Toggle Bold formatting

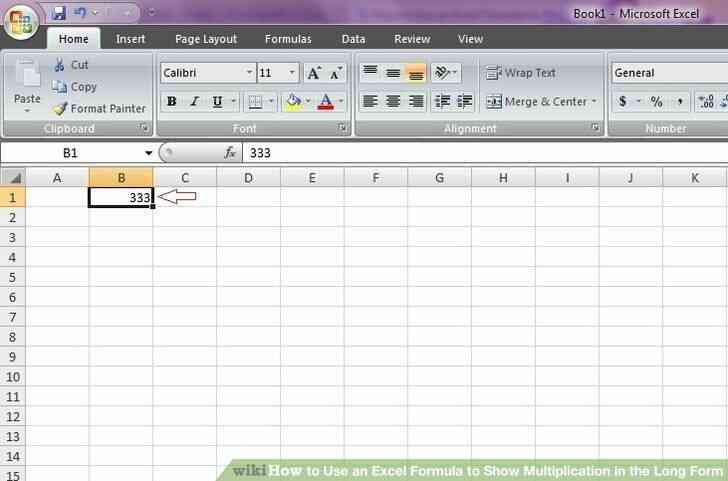coord(171,101)
